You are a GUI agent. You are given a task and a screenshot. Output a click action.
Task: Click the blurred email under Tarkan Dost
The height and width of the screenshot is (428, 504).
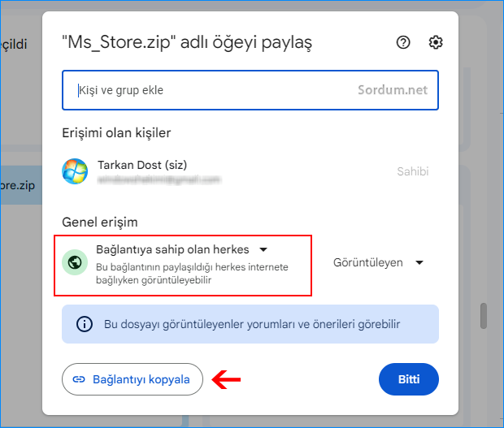point(159,179)
